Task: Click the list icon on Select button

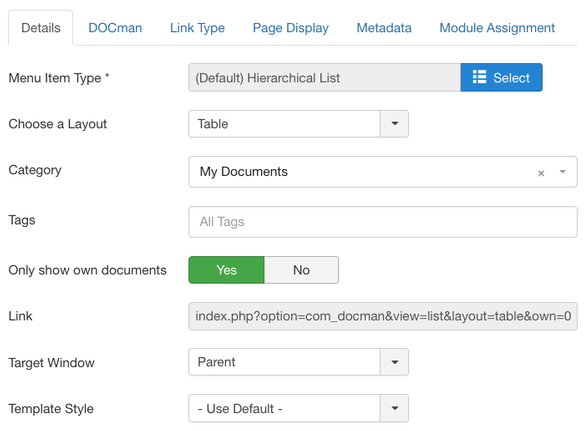Action: (x=479, y=77)
